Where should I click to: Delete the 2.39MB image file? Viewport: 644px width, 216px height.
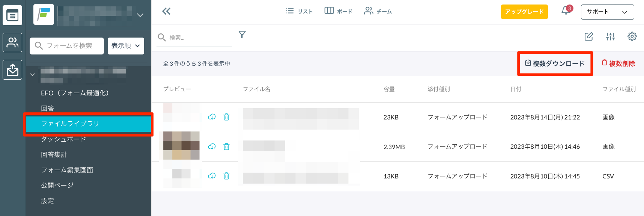(226, 147)
